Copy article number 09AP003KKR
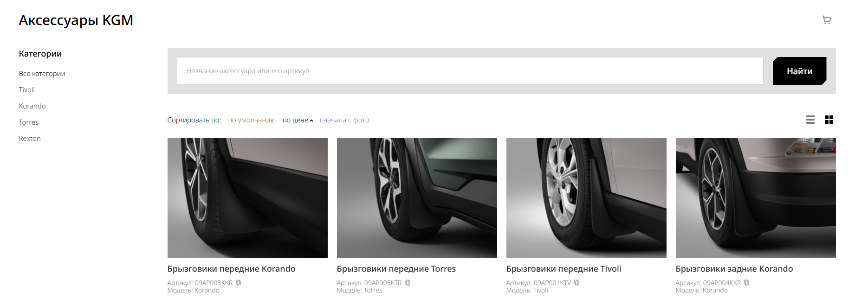The height and width of the screenshot is (299, 868). click(238, 283)
